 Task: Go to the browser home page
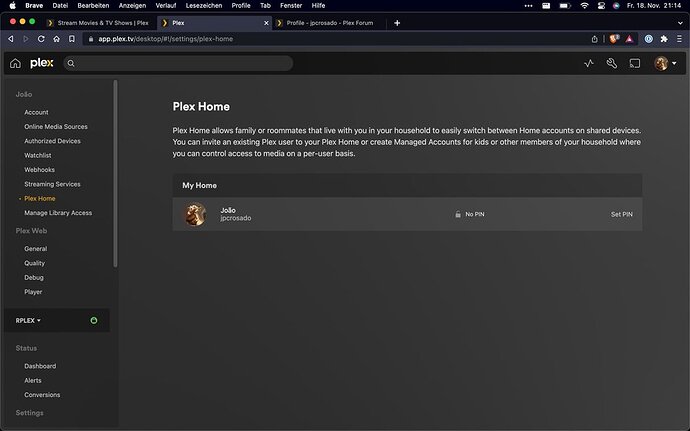(56, 39)
